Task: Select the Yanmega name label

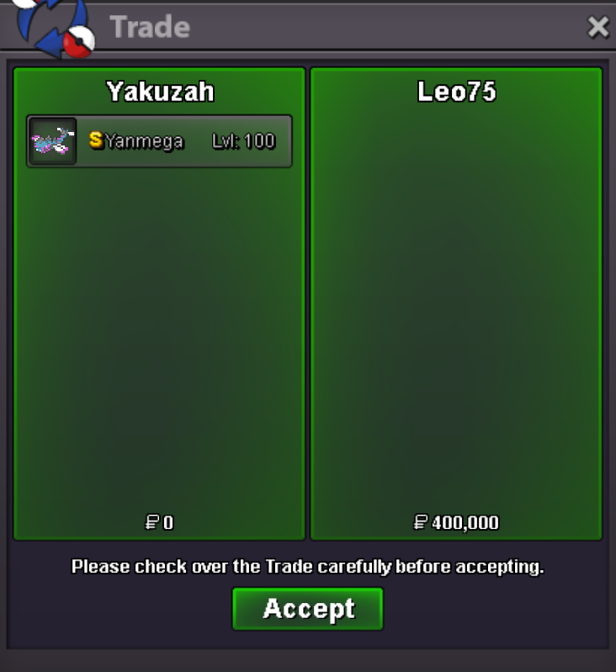Action: coord(145,141)
